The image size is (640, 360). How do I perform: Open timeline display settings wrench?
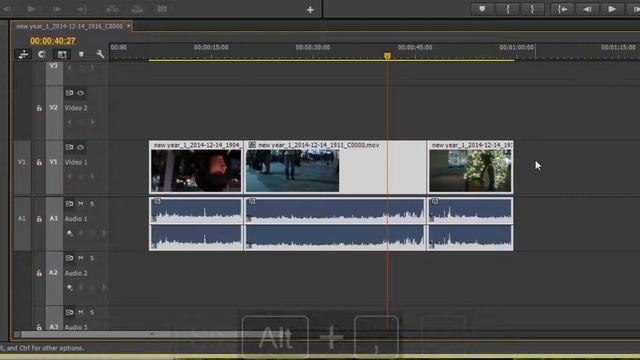pyautogui.click(x=100, y=54)
